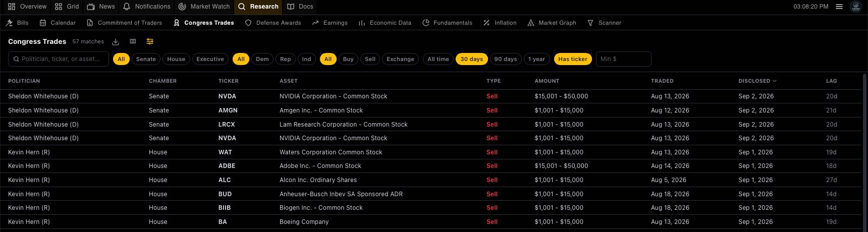Filter chamber to Senate
Viewport: 868px width, 232px height.
(146, 59)
